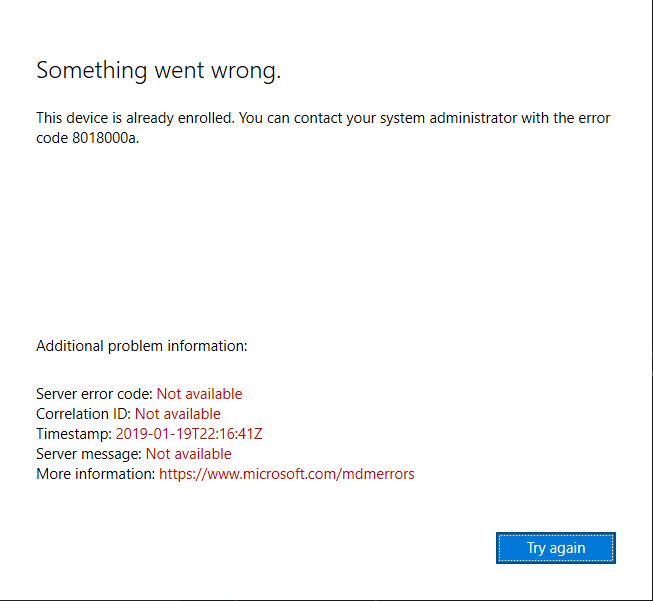The image size is (653, 601).
Task: Click the 'Additional problem information:' label
Action: coord(141,346)
